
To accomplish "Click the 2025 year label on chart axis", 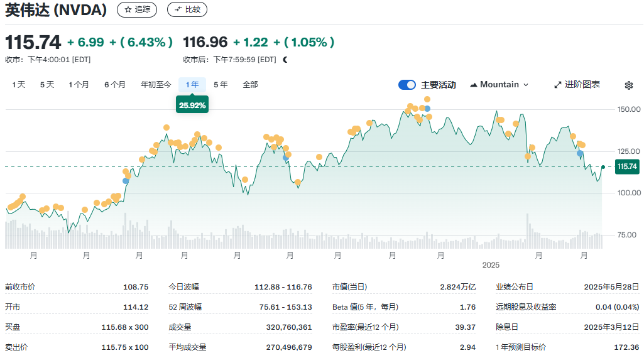I will pyautogui.click(x=491, y=265).
